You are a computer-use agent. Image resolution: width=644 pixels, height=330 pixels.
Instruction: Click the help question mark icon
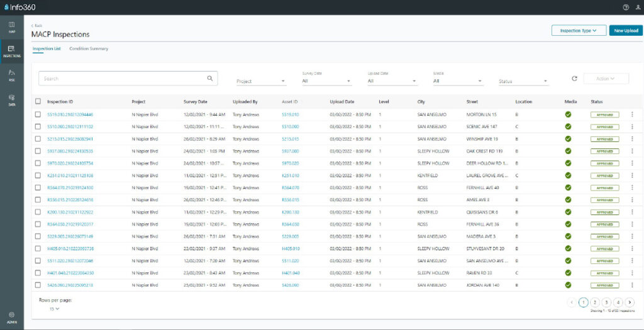(626, 7)
